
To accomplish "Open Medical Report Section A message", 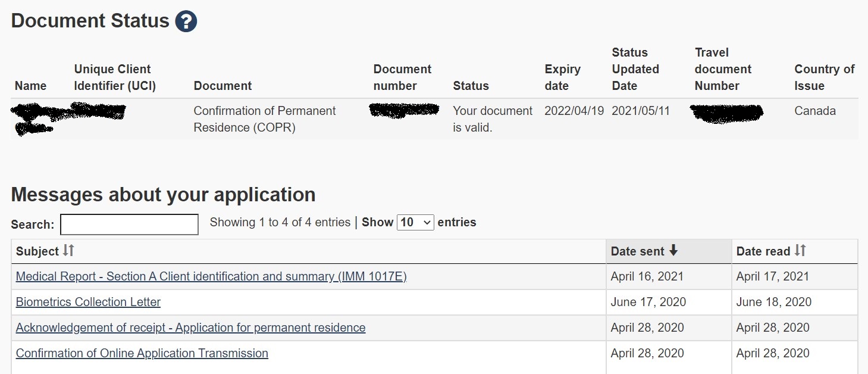I will [x=211, y=276].
